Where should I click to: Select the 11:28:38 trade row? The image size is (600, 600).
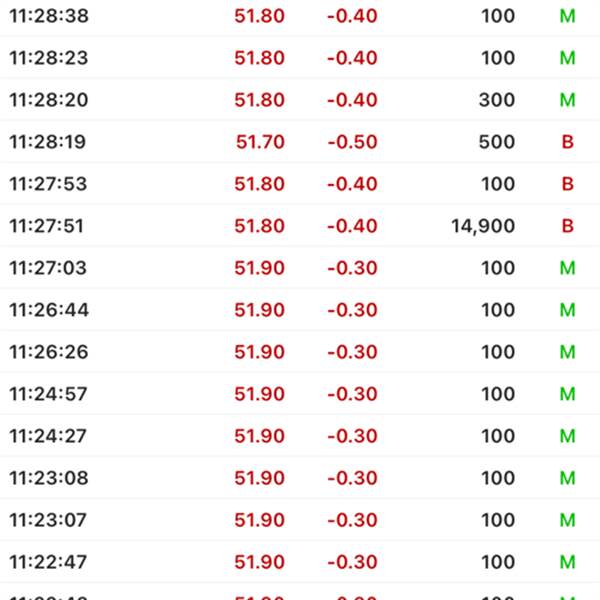[300, 16]
